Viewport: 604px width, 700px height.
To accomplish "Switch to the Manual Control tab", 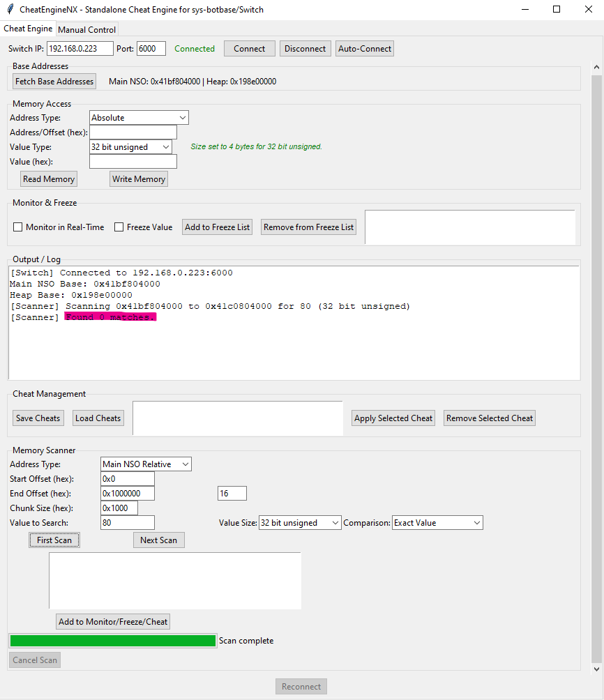I will click(86, 29).
